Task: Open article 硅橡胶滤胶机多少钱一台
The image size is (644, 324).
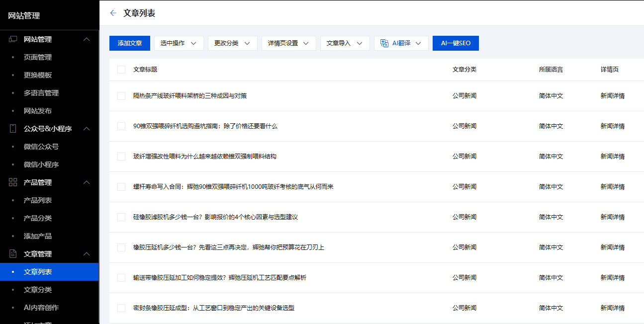Action: (x=215, y=217)
